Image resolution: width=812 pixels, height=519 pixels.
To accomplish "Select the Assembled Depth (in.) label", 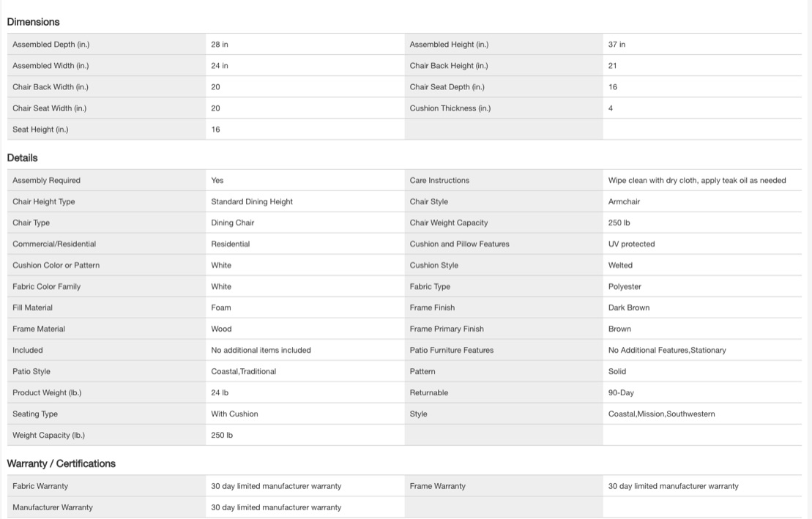I will tap(51, 45).
